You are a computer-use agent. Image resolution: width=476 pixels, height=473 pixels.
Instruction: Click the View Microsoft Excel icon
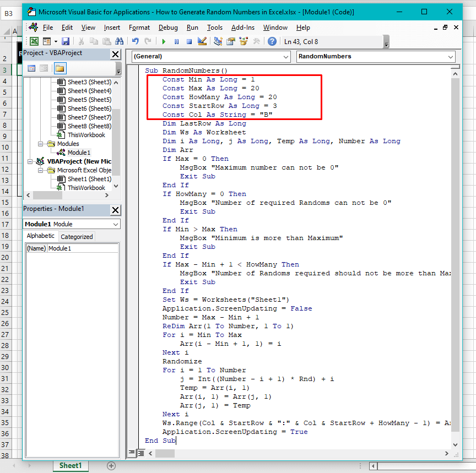tap(34, 41)
